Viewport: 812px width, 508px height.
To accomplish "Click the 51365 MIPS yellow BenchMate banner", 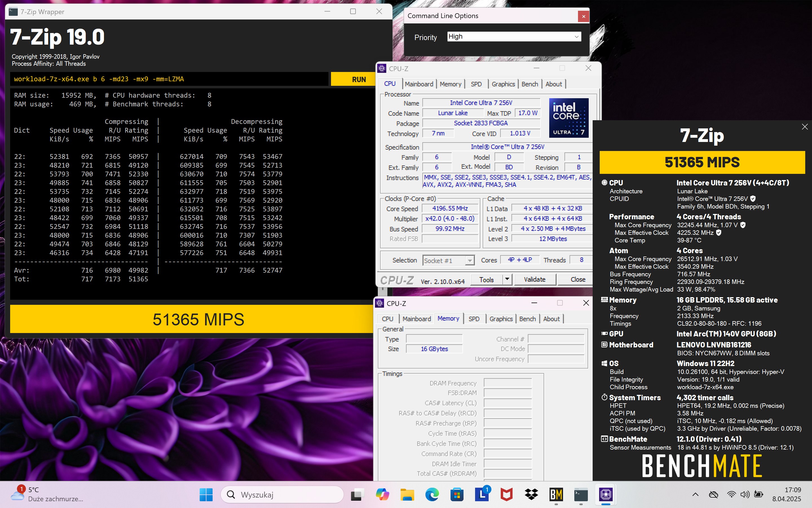I will [702, 162].
